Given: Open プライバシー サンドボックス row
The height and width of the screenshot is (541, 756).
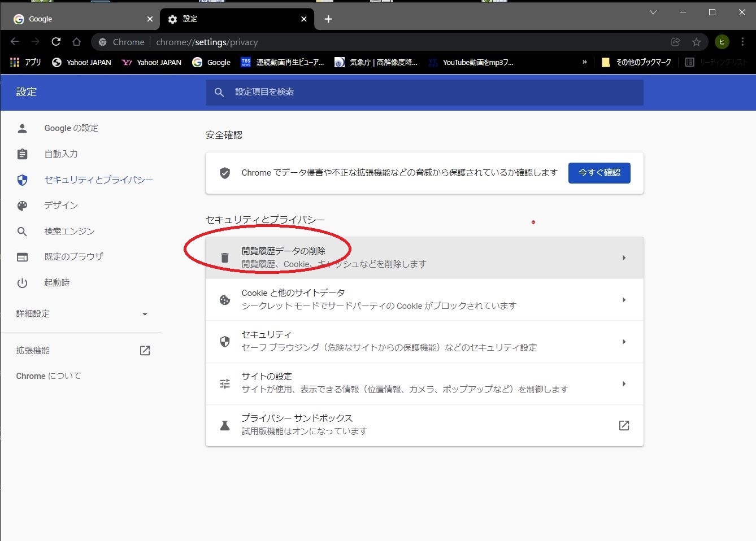Looking at the screenshot, I should tap(424, 425).
